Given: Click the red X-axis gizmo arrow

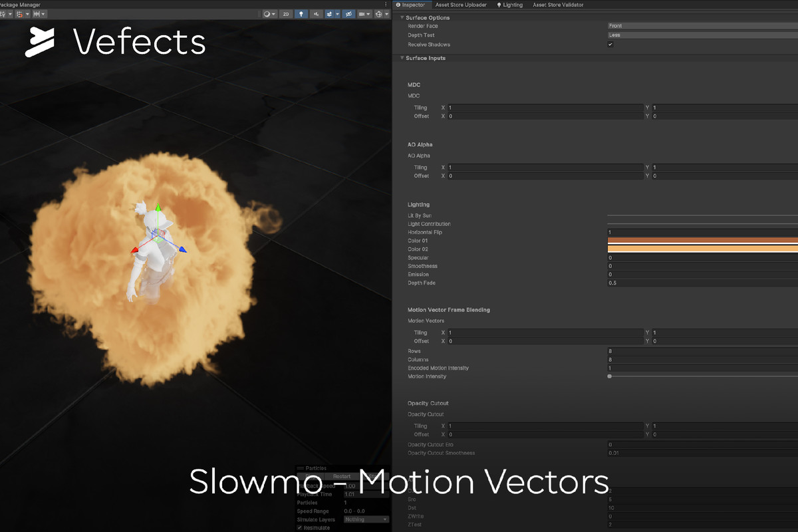Looking at the screenshot, I should point(134,250).
